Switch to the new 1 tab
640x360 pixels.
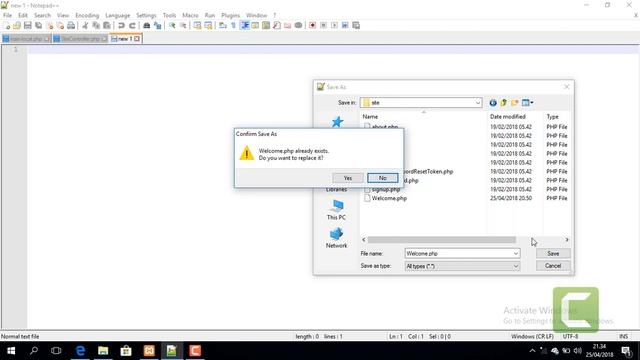(x=124, y=39)
